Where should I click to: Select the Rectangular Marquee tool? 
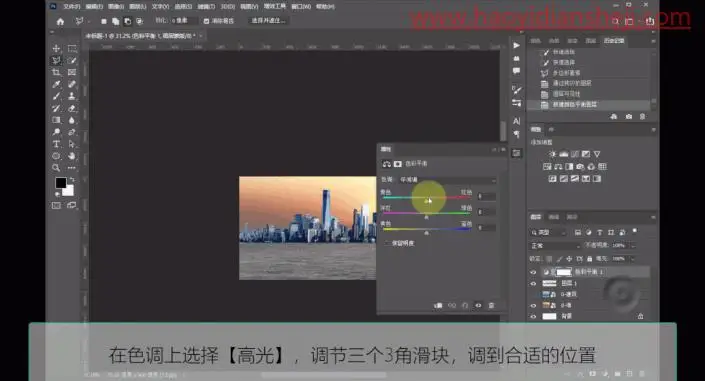[72, 49]
